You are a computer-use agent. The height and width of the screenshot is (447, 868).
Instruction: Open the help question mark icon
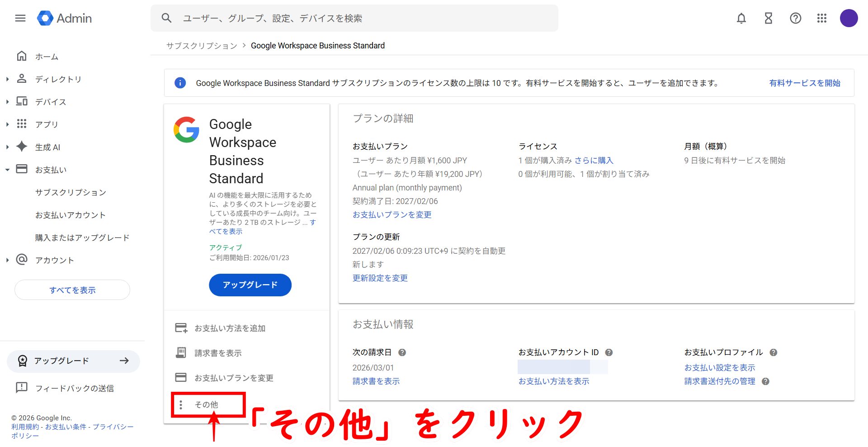[795, 18]
